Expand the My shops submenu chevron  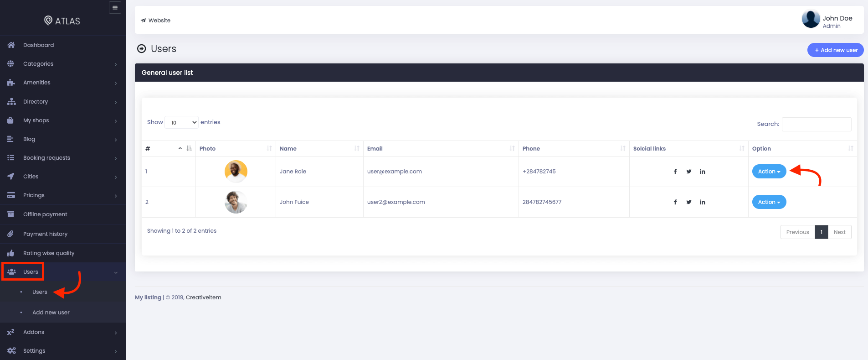click(x=116, y=121)
